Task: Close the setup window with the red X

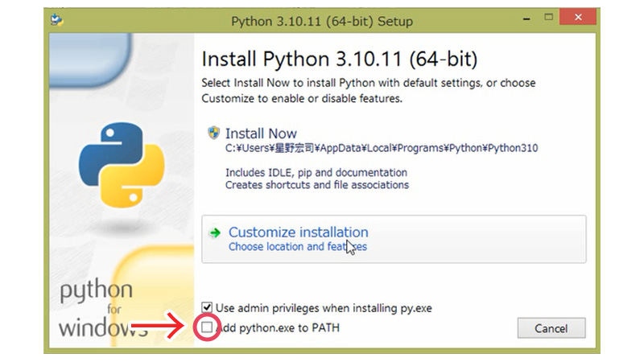Action: pos(578,17)
